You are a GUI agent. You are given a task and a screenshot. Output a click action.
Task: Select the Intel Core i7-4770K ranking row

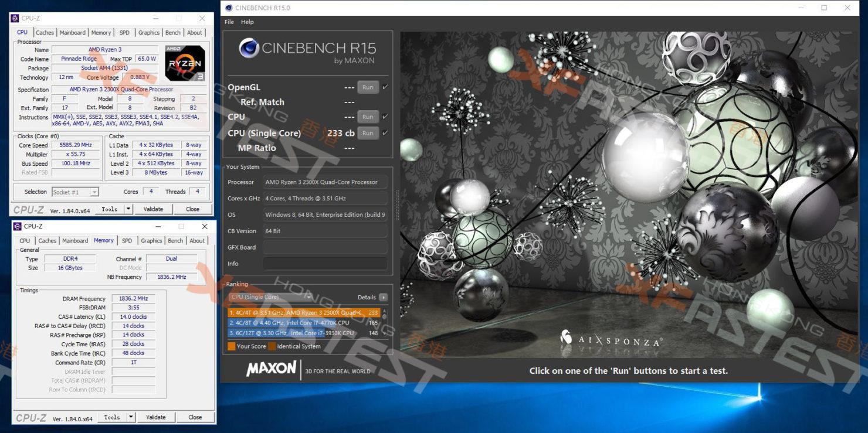pyautogui.click(x=304, y=323)
